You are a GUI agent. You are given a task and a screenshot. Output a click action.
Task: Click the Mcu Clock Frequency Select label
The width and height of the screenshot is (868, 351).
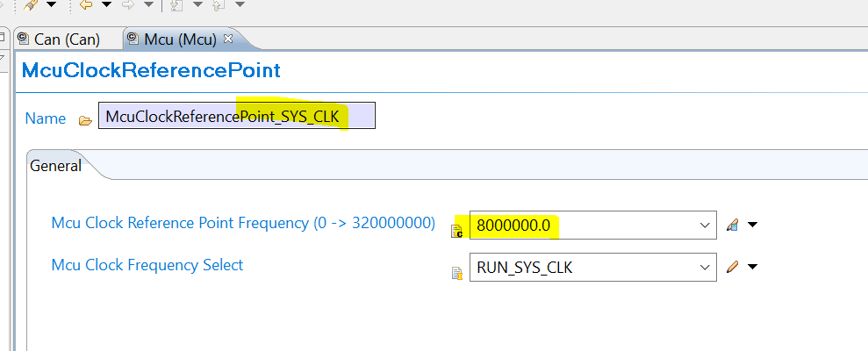point(147,264)
